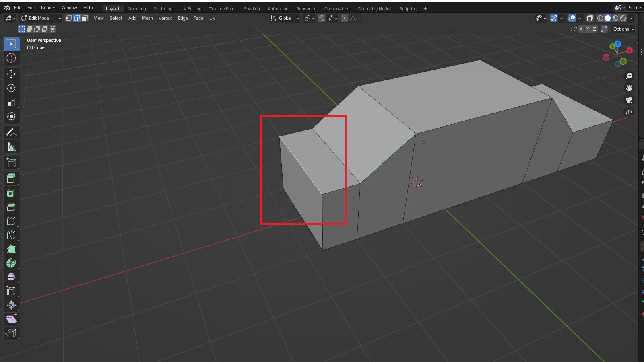Toggle auto merge vertices icon
The height and width of the screenshot is (362, 644).
pyautogui.click(x=604, y=29)
